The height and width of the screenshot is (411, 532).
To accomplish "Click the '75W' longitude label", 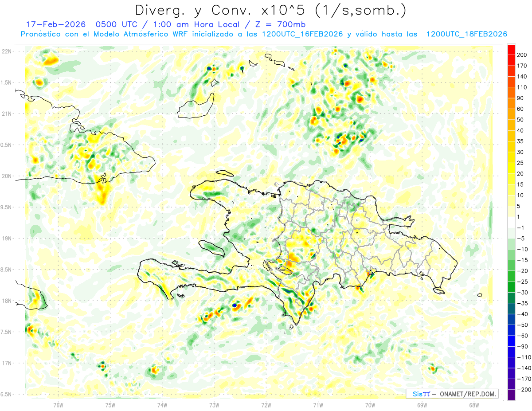I will [110, 404].
